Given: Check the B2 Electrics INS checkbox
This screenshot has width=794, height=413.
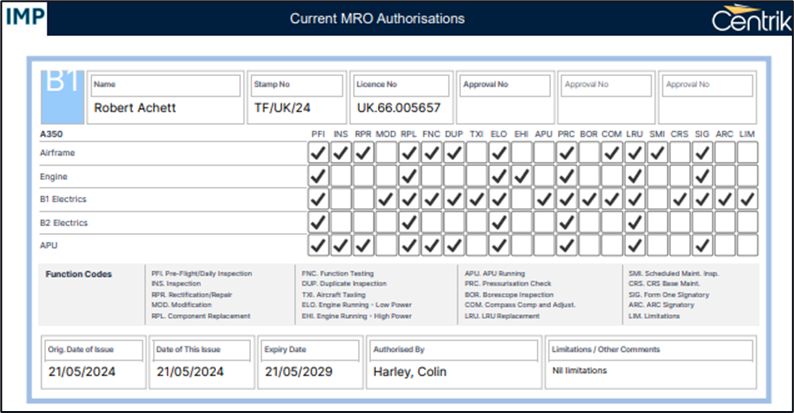Looking at the screenshot, I should pos(341,222).
